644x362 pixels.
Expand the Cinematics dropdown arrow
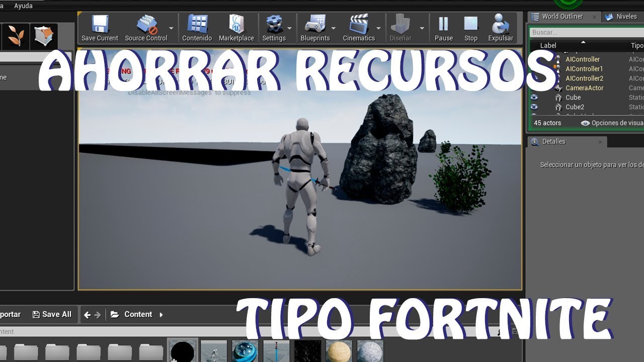[x=378, y=29]
